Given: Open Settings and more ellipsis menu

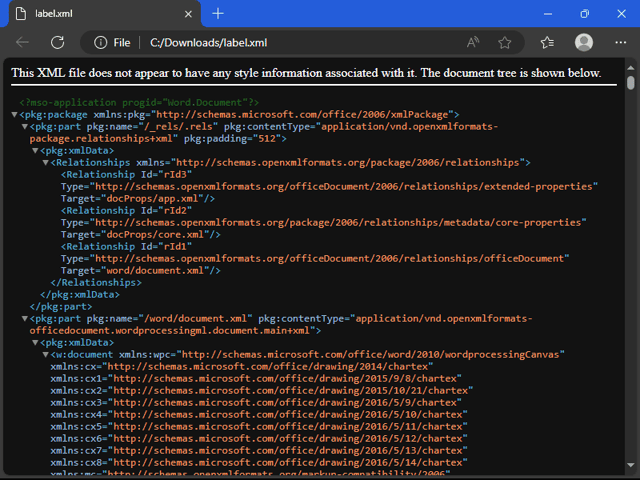Looking at the screenshot, I should [x=620, y=42].
